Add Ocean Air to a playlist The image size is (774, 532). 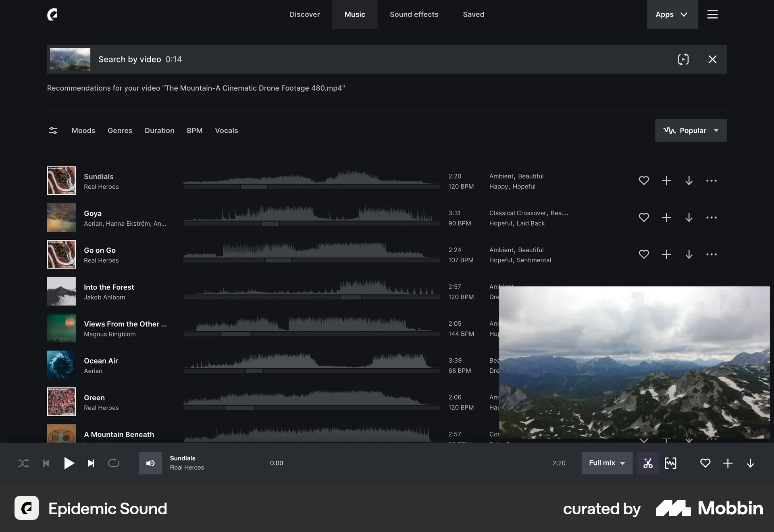666,365
